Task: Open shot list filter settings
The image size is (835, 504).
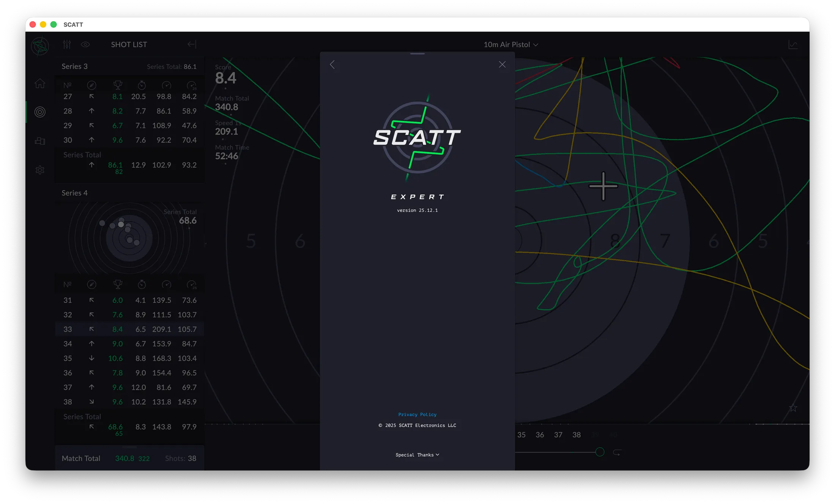Action: point(66,44)
